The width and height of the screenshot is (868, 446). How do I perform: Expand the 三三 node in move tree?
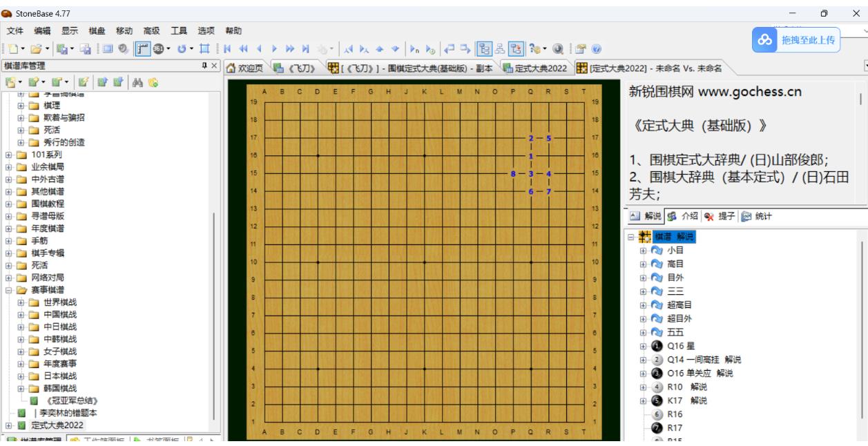(x=644, y=291)
